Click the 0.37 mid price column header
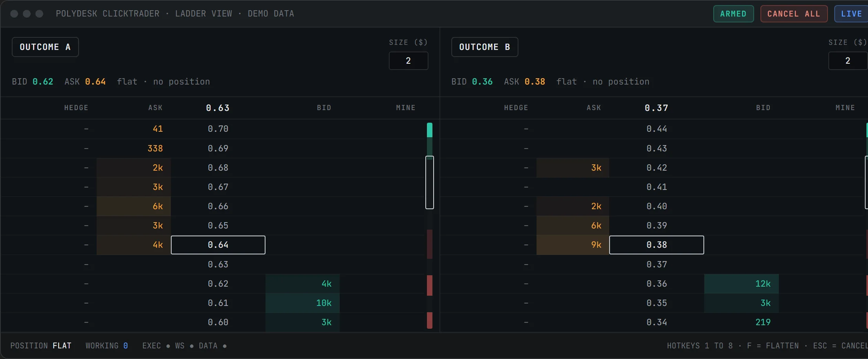This screenshot has width=868, height=359. pyautogui.click(x=657, y=108)
